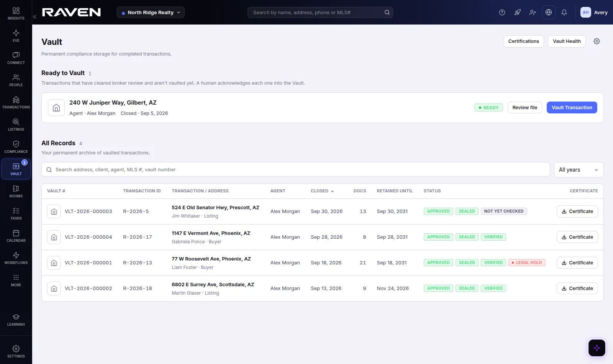This screenshot has width=613, height=364.
Task: Select the Vault sidebar item
Action: 16,169
